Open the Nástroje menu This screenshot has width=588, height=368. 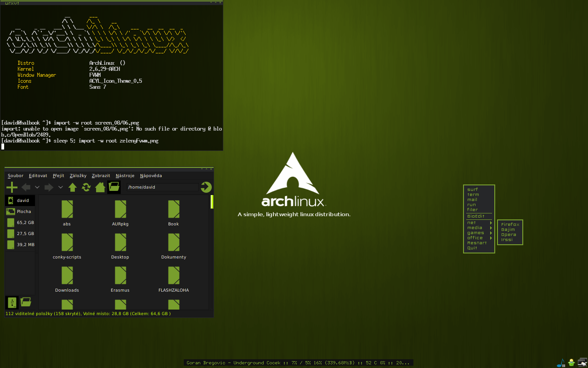(125, 176)
